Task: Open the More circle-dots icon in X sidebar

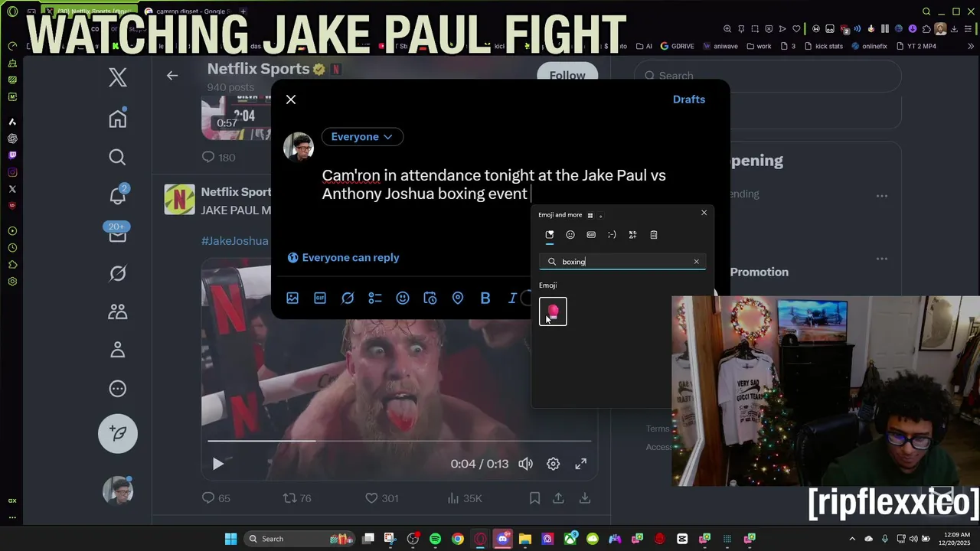Action: coord(117,389)
